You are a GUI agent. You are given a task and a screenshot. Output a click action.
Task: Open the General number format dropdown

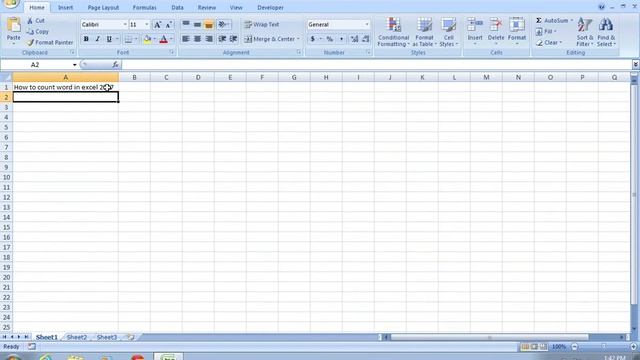pyautogui.click(x=367, y=25)
